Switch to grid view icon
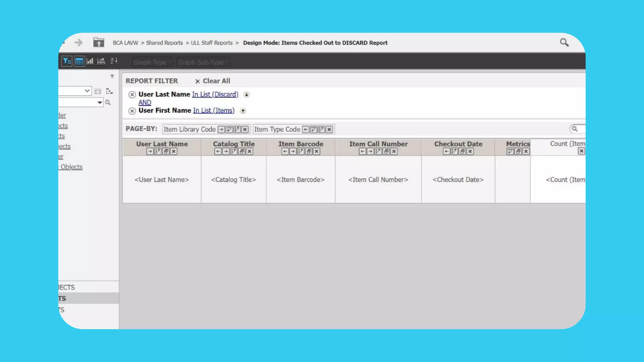This screenshot has height=362, width=644. (x=79, y=61)
